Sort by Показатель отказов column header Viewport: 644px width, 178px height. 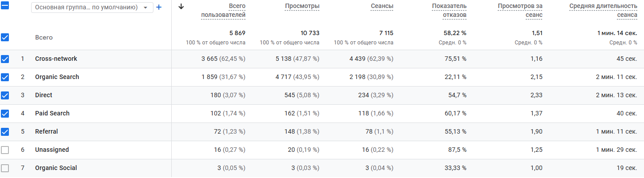[x=449, y=11]
